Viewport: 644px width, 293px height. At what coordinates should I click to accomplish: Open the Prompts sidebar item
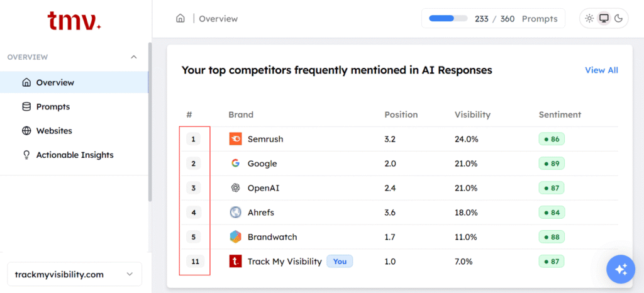74,107
